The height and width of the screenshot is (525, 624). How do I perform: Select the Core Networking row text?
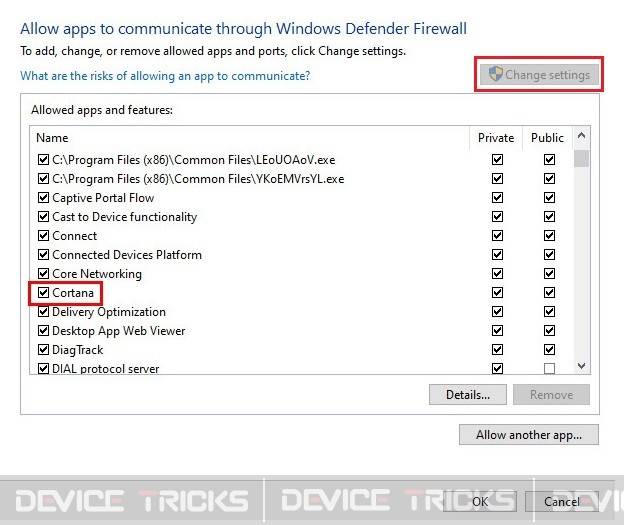tap(97, 274)
